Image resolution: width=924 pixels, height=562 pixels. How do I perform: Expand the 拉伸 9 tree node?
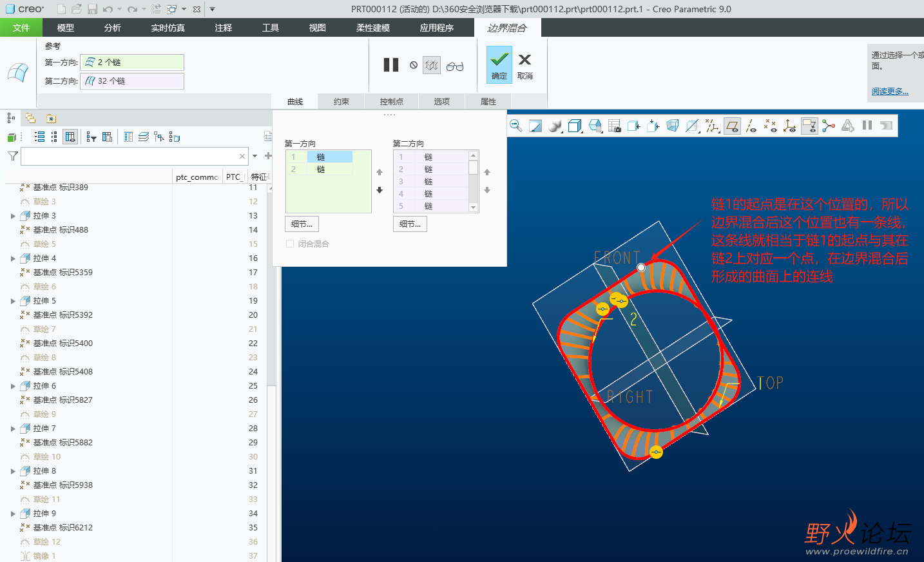coord(13,514)
